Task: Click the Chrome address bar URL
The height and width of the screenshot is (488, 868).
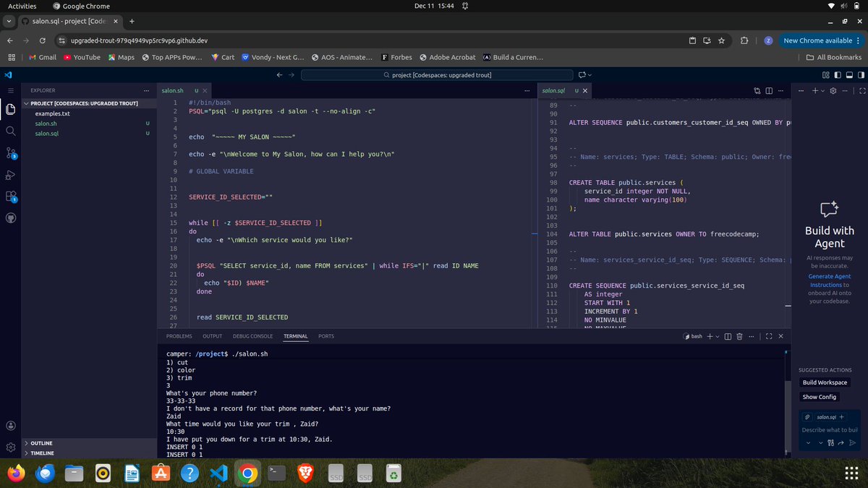Action: (137, 40)
